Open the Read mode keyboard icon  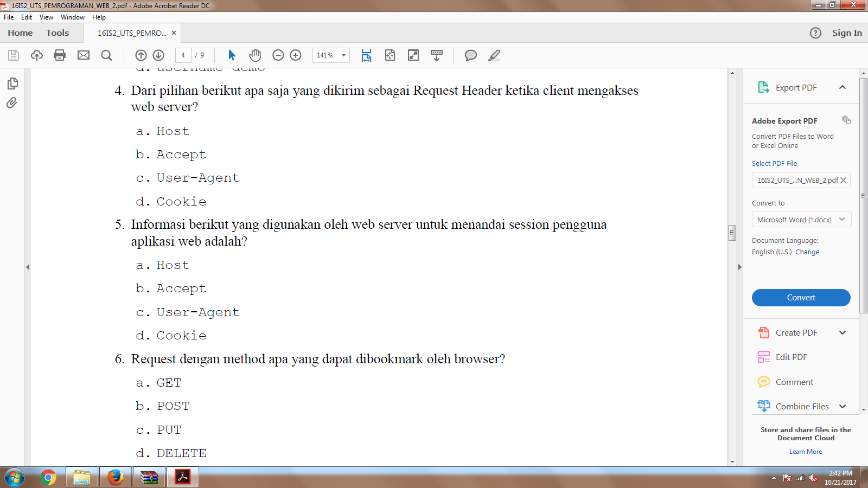[437, 55]
